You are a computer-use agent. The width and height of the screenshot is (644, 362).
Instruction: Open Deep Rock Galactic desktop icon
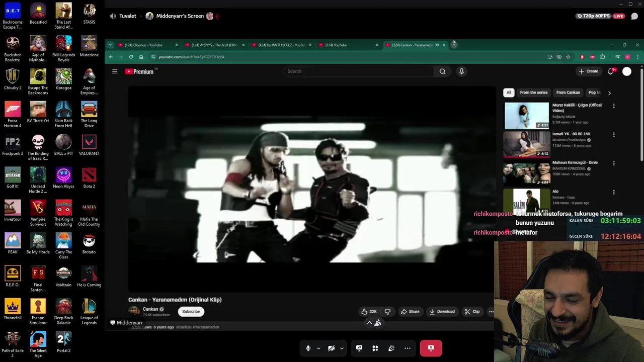tap(63, 312)
